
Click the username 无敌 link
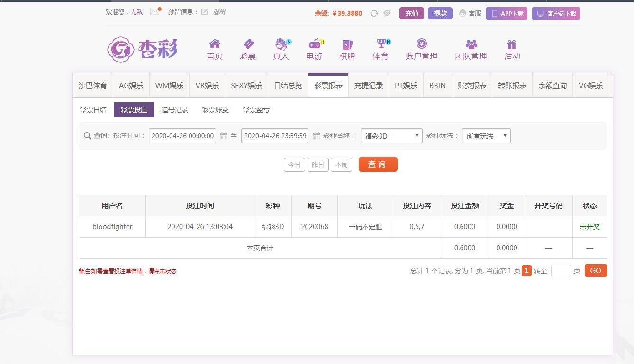(136, 12)
